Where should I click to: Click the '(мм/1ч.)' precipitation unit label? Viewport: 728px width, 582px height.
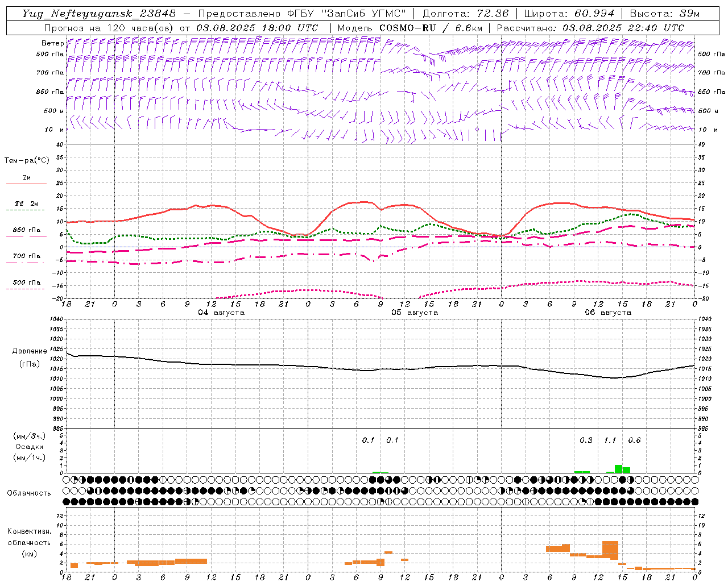point(30,458)
